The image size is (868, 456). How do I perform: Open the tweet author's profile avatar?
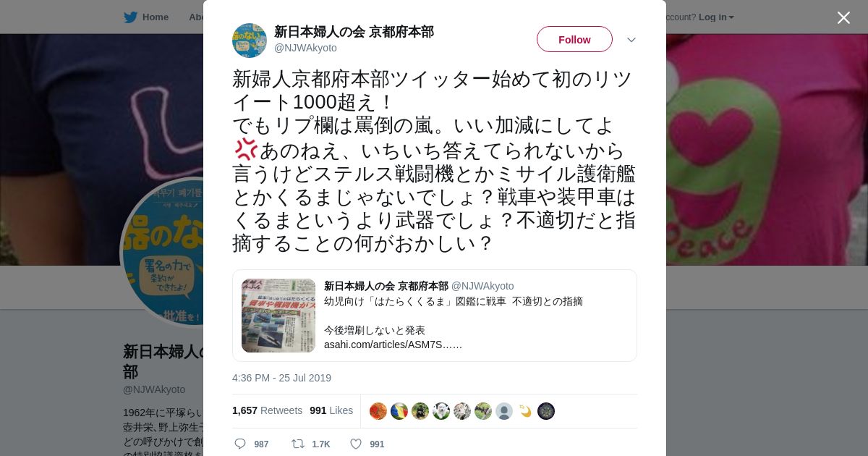coord(250,40)
